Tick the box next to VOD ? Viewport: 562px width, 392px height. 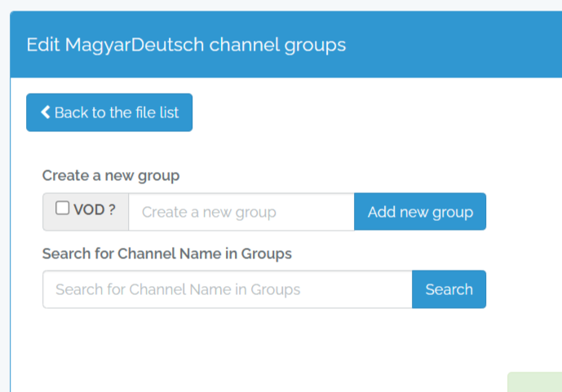click(x=62, y=208)
